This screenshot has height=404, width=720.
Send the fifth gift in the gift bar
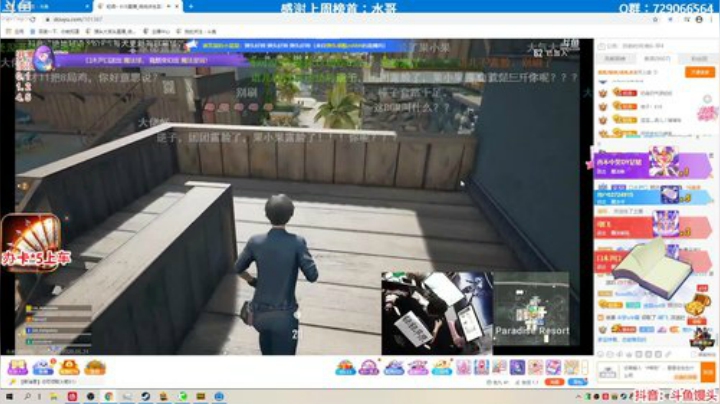pyautogui.click(x=442, y=367)
